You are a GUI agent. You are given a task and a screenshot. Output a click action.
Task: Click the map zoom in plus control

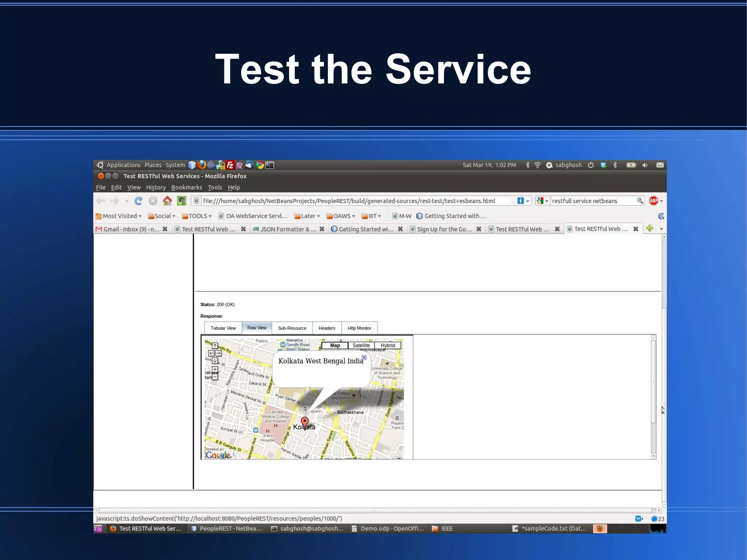point(215,369)
